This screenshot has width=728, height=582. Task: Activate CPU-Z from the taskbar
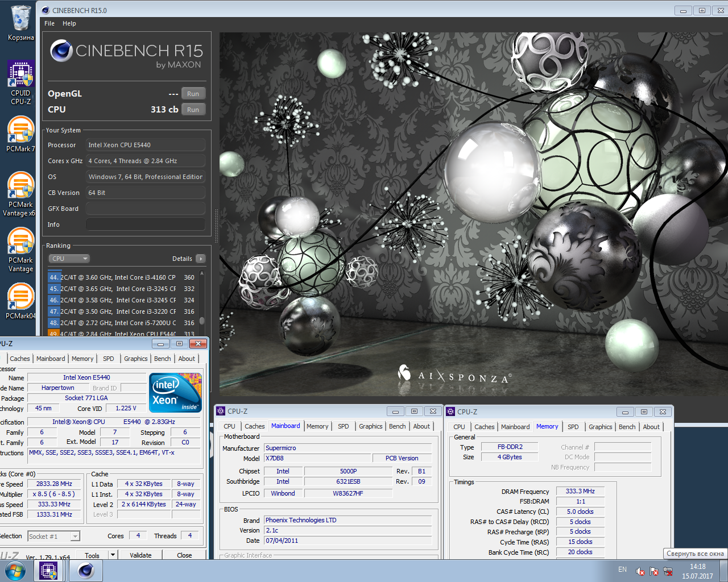(x=48, y=571)
